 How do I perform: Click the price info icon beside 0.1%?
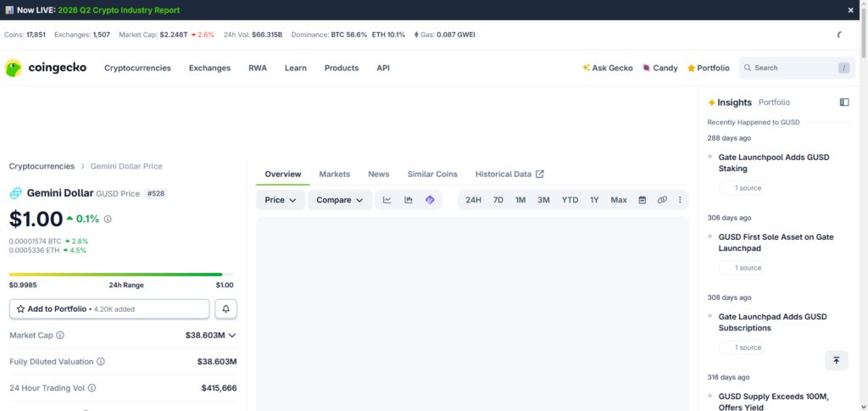pyautogui.click(x=108, y=219)
